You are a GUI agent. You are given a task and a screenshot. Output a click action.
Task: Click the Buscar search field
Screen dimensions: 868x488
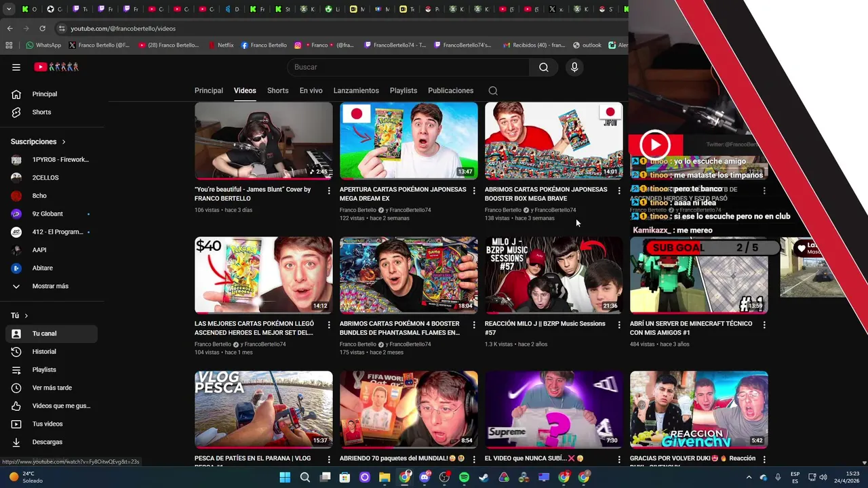tap(408, 67)
